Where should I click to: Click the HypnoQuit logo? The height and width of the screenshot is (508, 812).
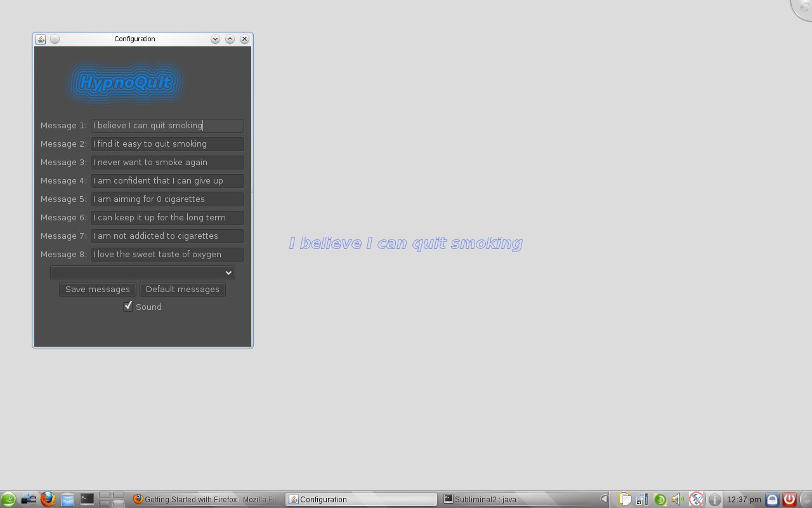click(x=126, y=83)
